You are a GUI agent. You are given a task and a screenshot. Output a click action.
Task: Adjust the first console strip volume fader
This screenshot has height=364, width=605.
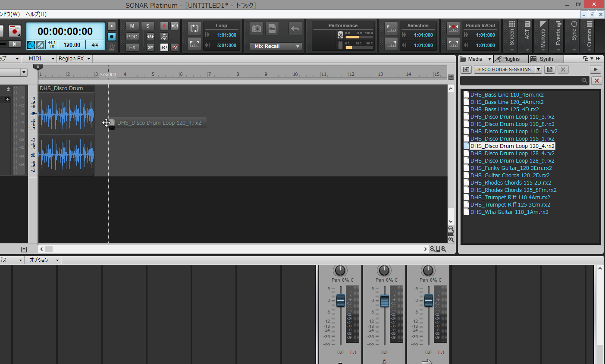pos(341,300)
